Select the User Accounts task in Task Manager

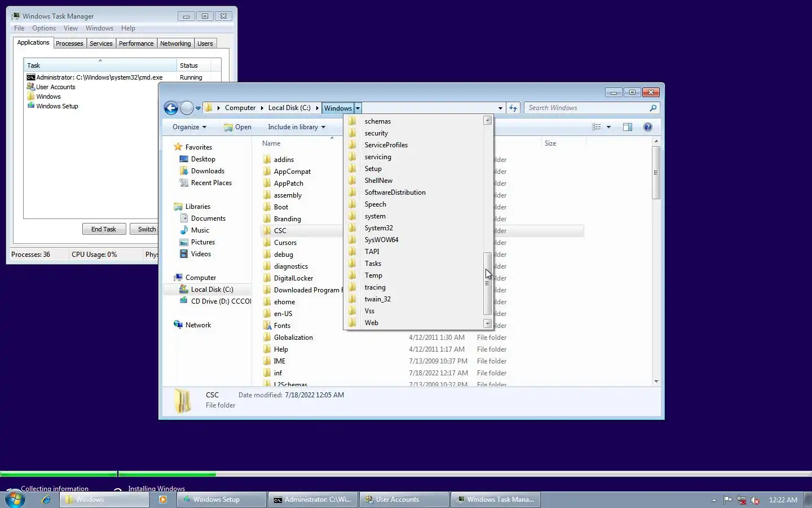(x=55, y=87)
